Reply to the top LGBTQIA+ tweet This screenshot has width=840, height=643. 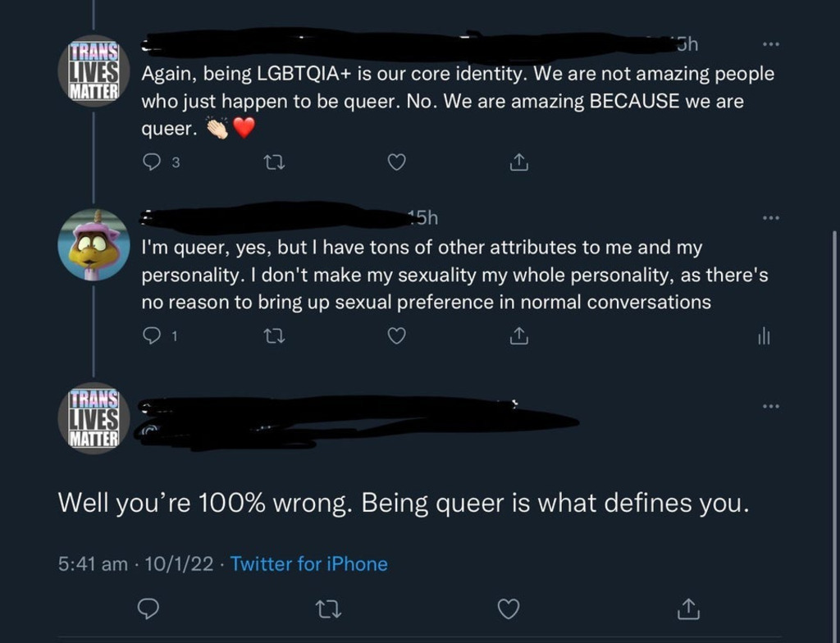(152, 162)
